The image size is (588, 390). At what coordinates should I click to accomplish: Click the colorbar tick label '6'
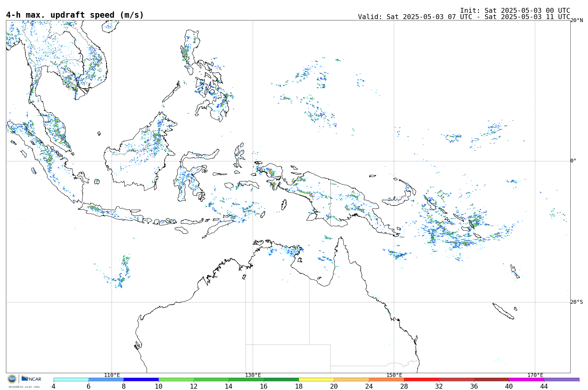click(88, 386)
